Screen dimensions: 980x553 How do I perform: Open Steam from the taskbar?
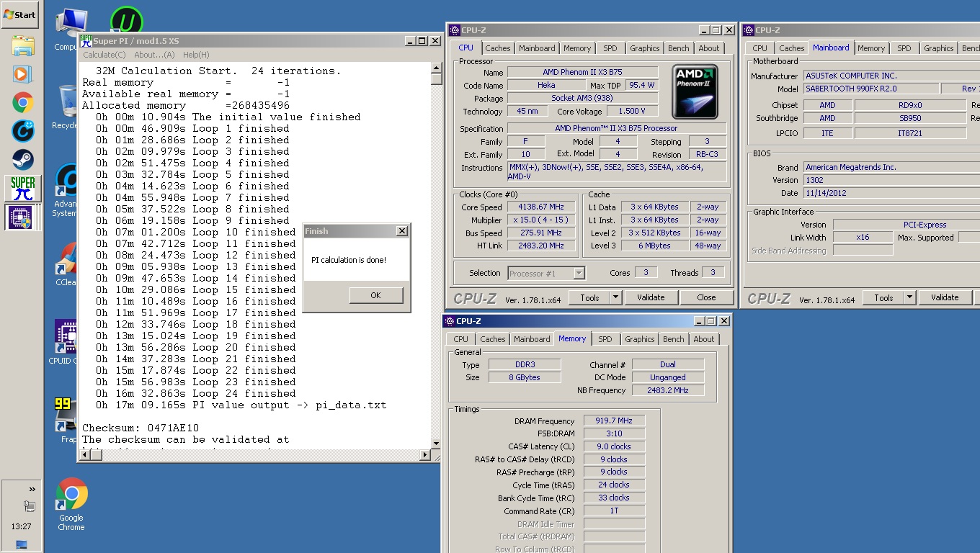point(22,158)
